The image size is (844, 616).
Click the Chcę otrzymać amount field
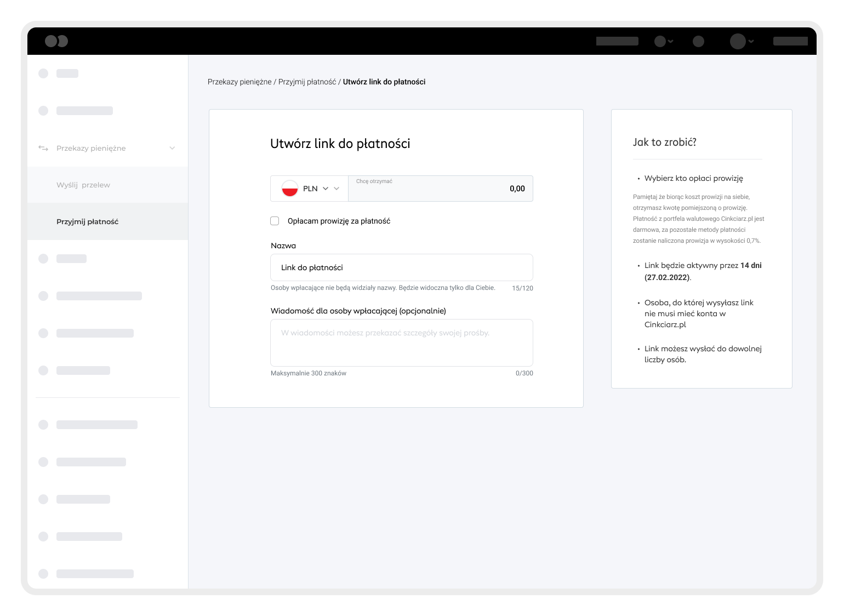pyautogui.click(x=441, y=189)
